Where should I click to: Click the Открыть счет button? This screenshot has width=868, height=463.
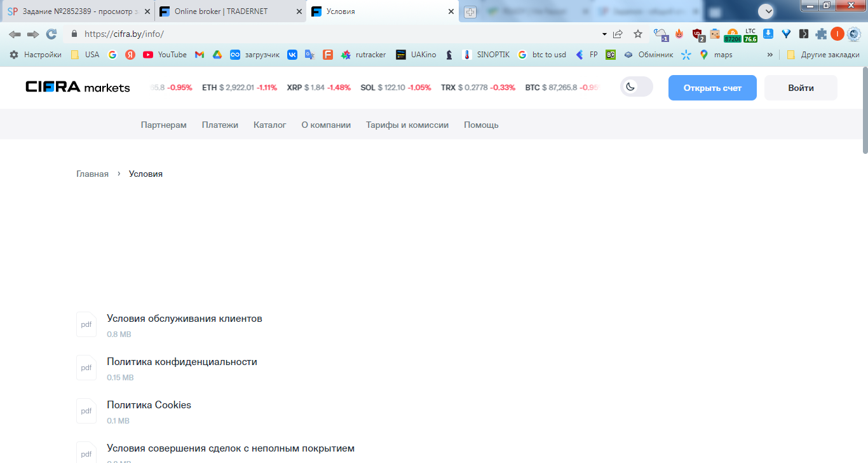pyautogui.click(x=712, y=88)
